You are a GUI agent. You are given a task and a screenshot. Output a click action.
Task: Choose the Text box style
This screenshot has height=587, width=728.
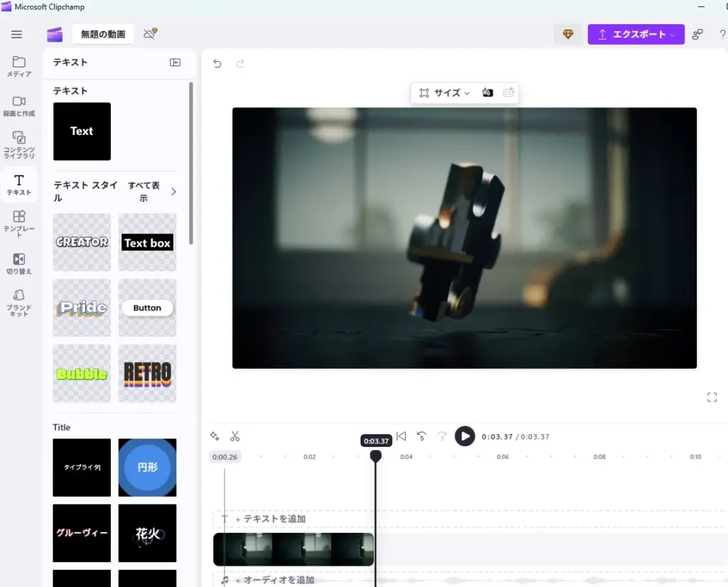(147, 242)
